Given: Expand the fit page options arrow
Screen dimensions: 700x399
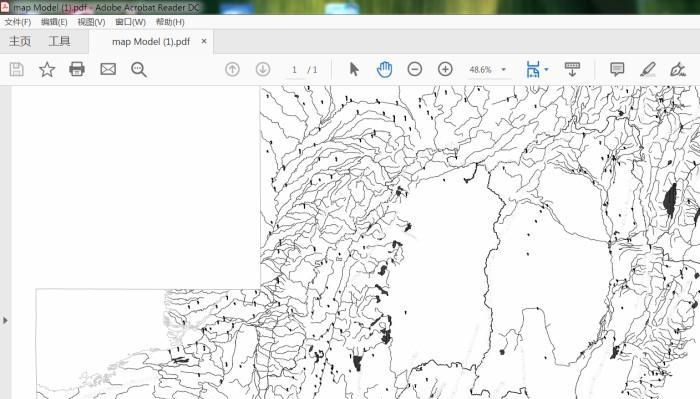Looking at the screenshot, I should coord(546,70).
